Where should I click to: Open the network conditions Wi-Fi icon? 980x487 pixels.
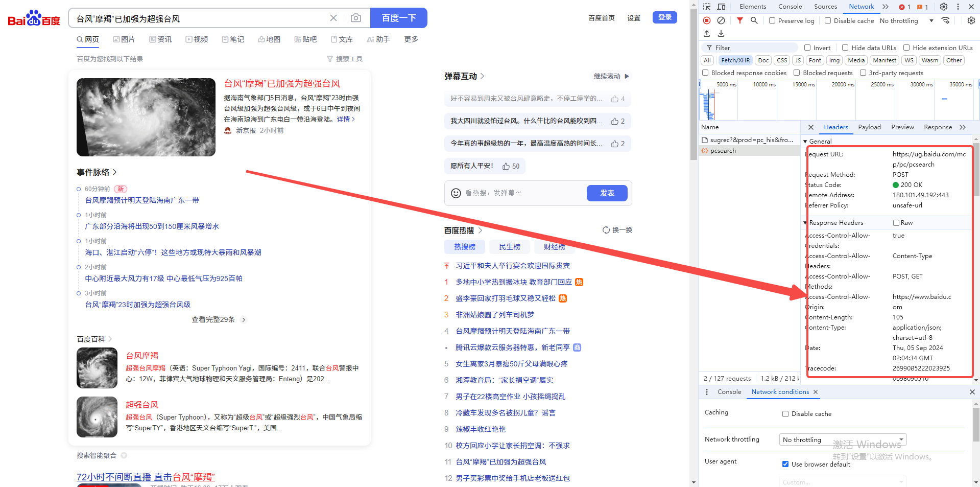point(946,20)
